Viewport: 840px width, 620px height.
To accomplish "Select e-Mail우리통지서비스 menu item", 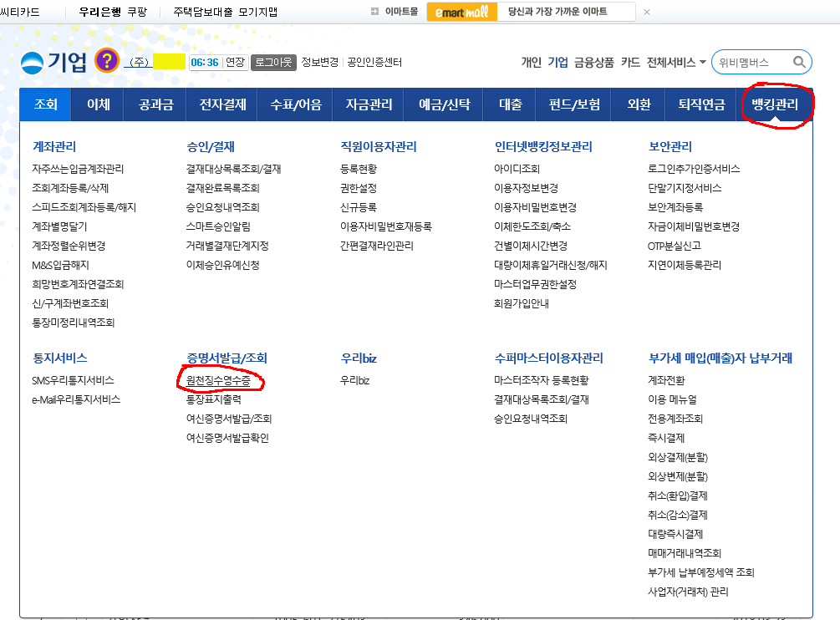I will tap(76, 399).
